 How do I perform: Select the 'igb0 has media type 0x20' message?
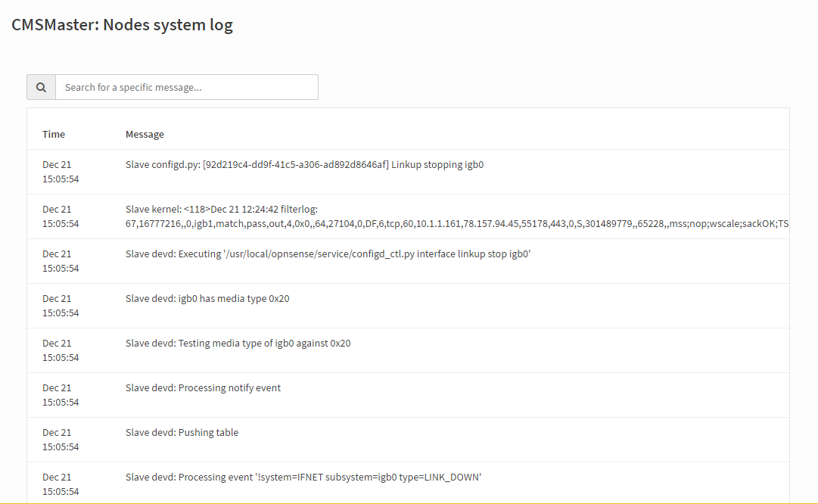point(207,298)
